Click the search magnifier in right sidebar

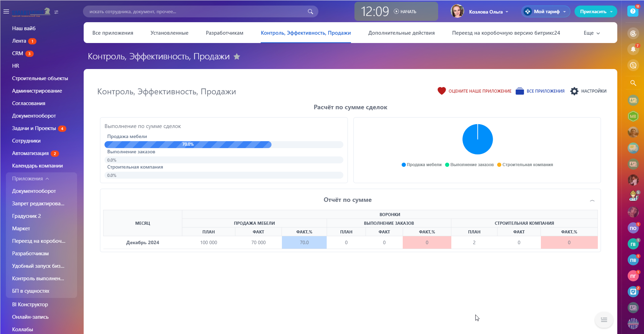[x=633, y=83]
